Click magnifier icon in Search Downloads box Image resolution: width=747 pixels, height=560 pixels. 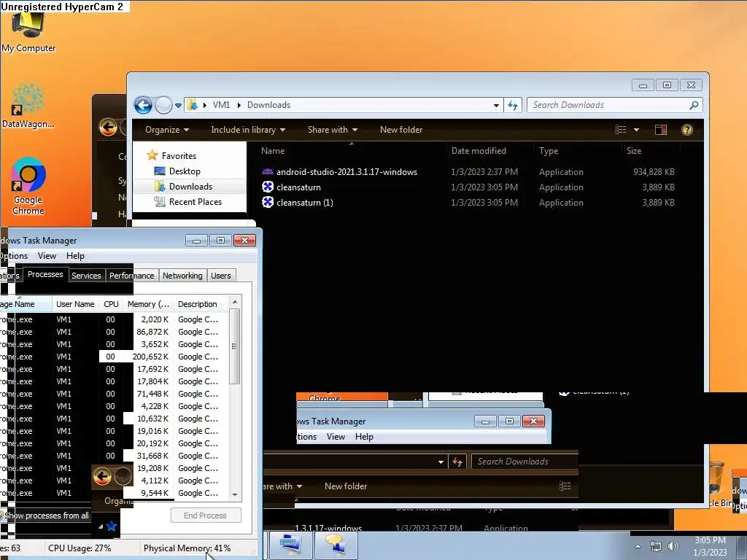(694, 105)
